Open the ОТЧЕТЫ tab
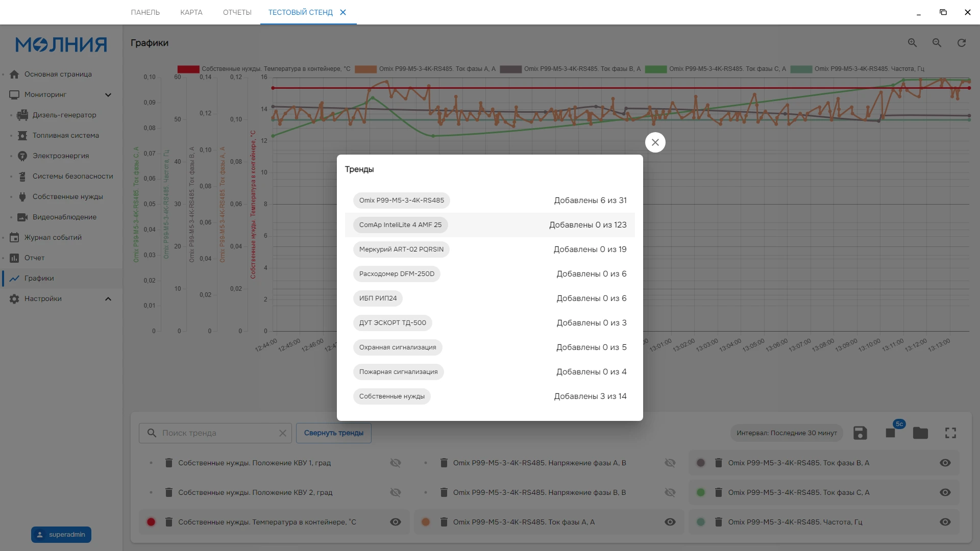Image resolution: width=980 pixels, height=551 pixels. pos(237,12)
